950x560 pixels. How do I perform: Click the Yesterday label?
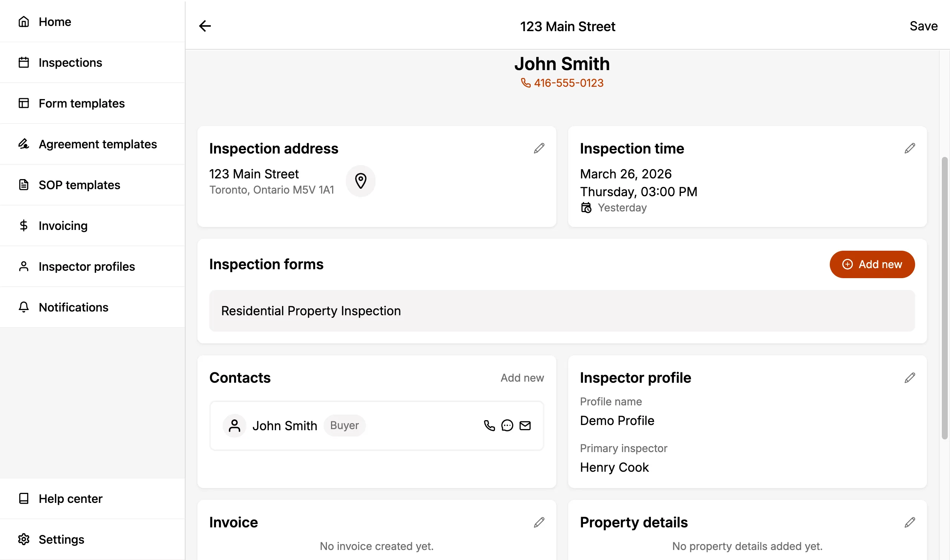pos(622,208)
